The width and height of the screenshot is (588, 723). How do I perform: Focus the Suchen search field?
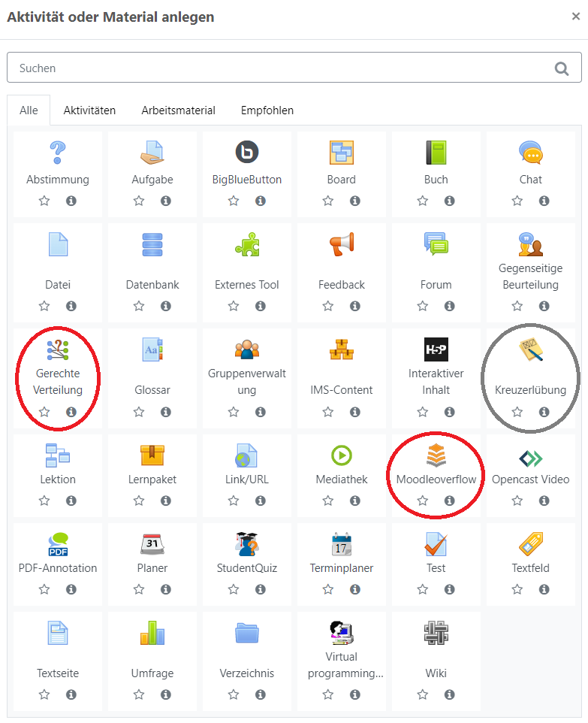point(278,68)
